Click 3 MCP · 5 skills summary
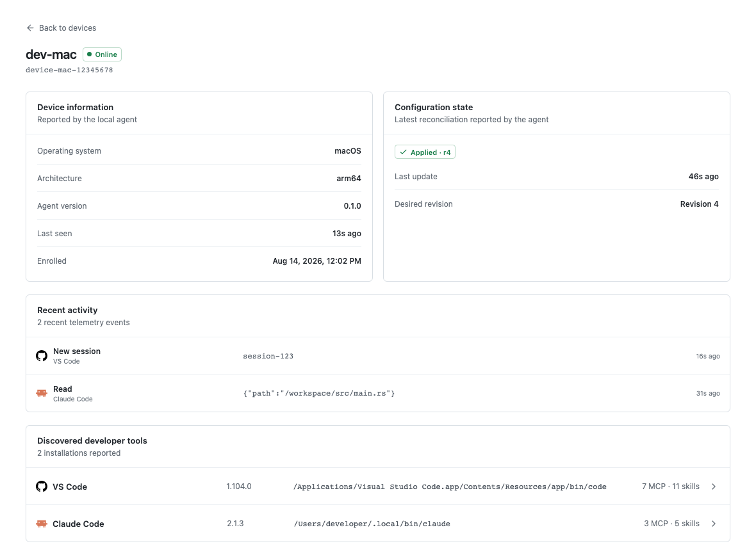This screenshot has height=555, width=756. click(671, 524)
